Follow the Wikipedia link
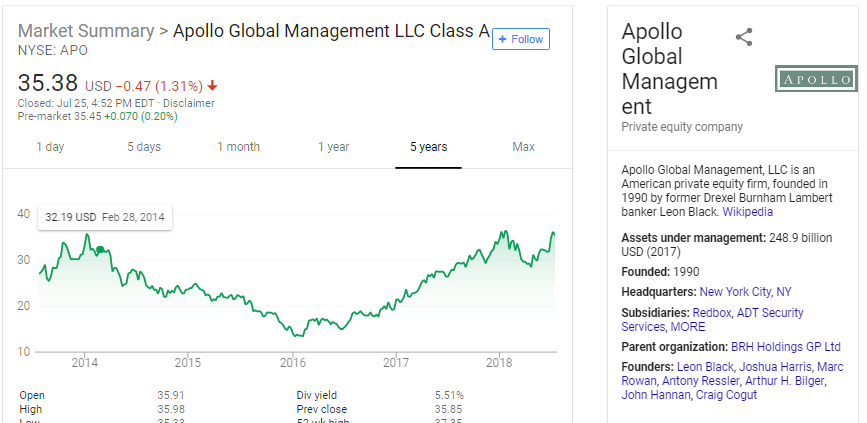This screenshot has height=423, width=867. pos(748,212)
